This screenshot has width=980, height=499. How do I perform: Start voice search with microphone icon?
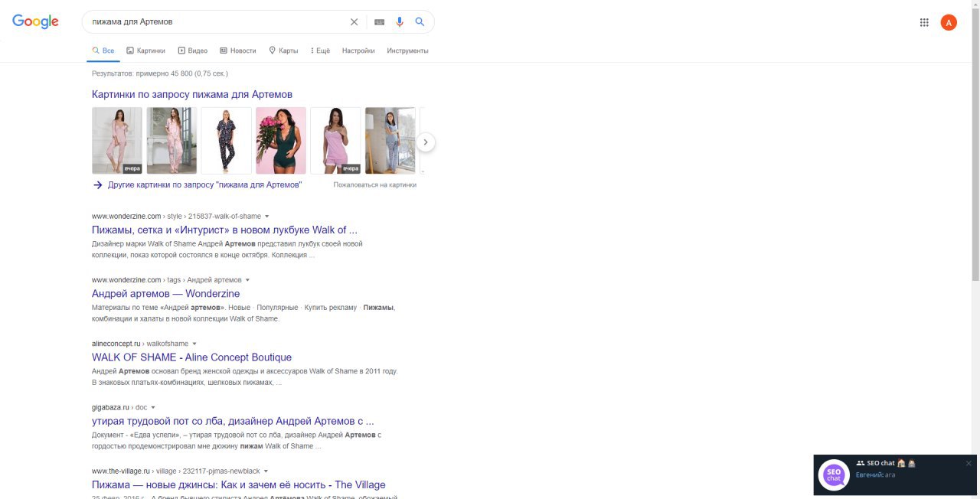pos(400,22)
